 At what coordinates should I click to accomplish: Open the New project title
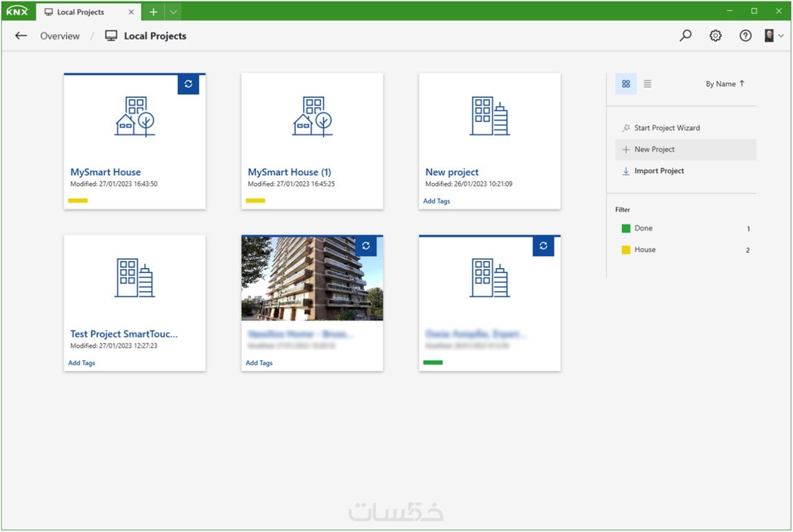(x=452, y=172)
